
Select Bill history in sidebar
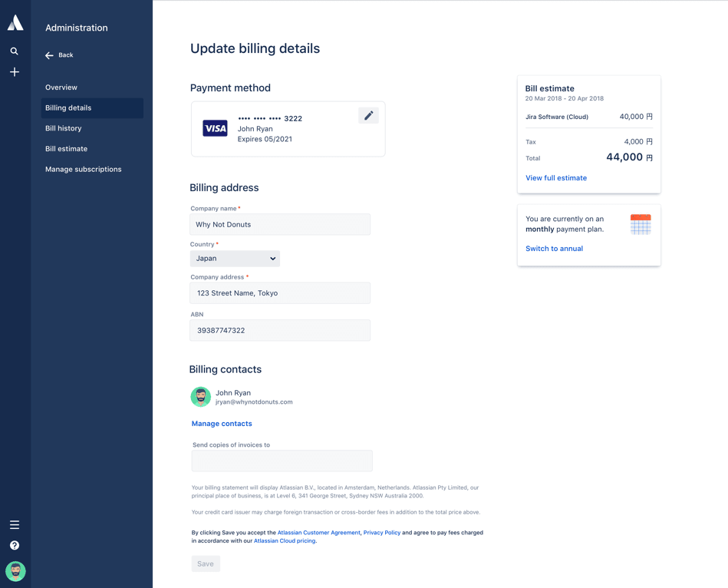click(64, 128)
